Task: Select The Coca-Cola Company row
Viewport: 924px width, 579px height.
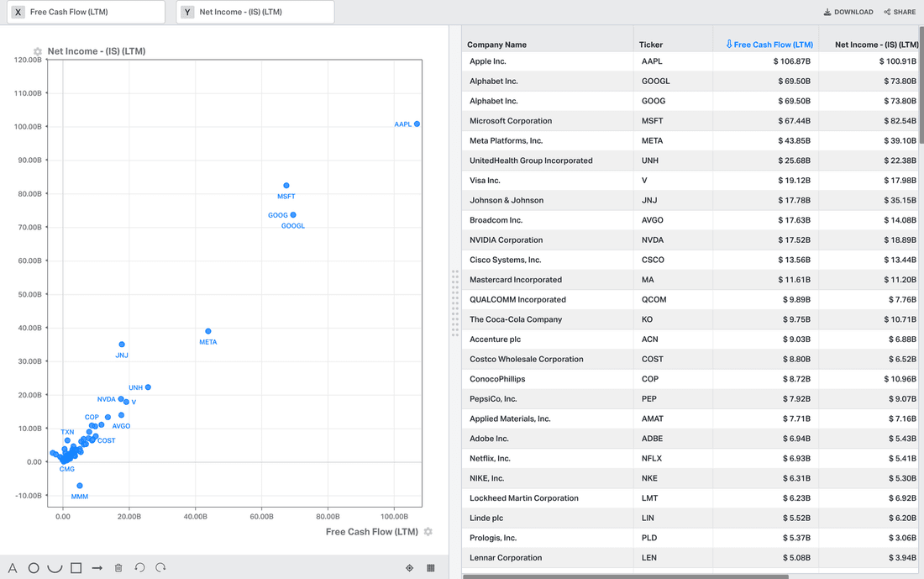Action: 690,319
